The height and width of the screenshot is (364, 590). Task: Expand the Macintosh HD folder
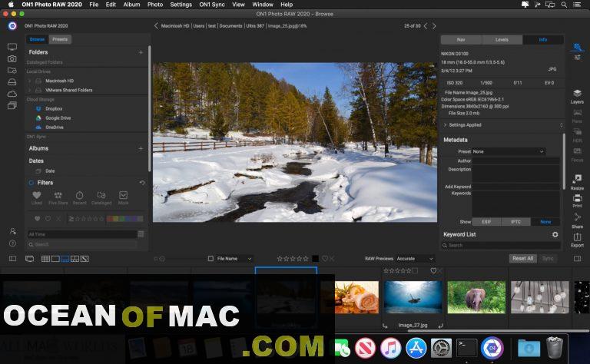30,81
